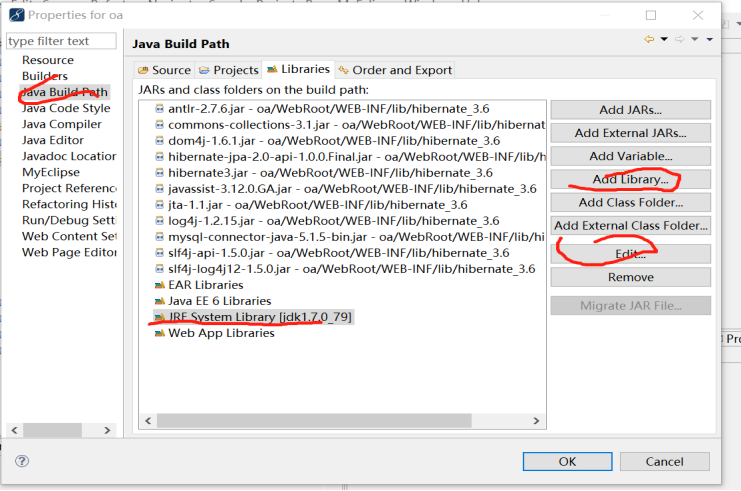Open the Order and Export tab
Image resolution: width=741 pixels, height=491 pixels.
pyautogui.click(x=396, y=70)
